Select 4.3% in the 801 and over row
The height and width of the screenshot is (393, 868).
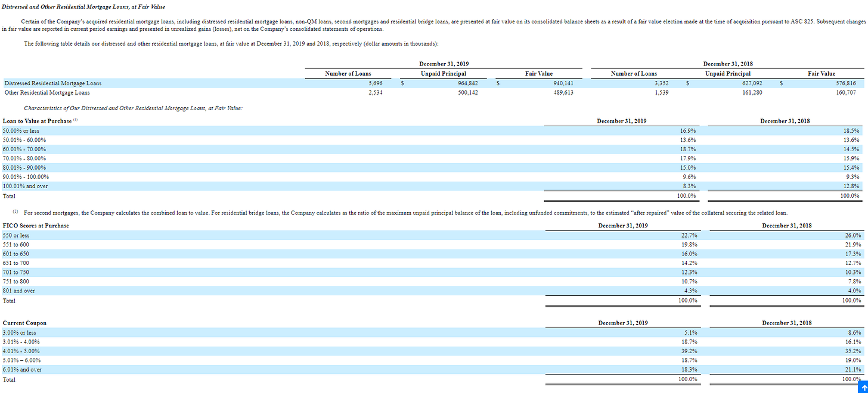[690, 291]
